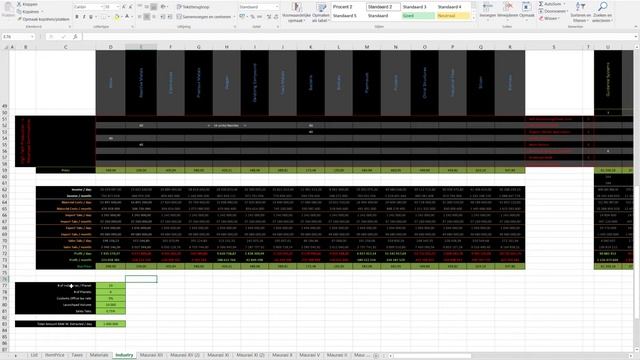The image size is (640, 360).
Task: Click the fill color bucket icon
Action: [117, 17]
